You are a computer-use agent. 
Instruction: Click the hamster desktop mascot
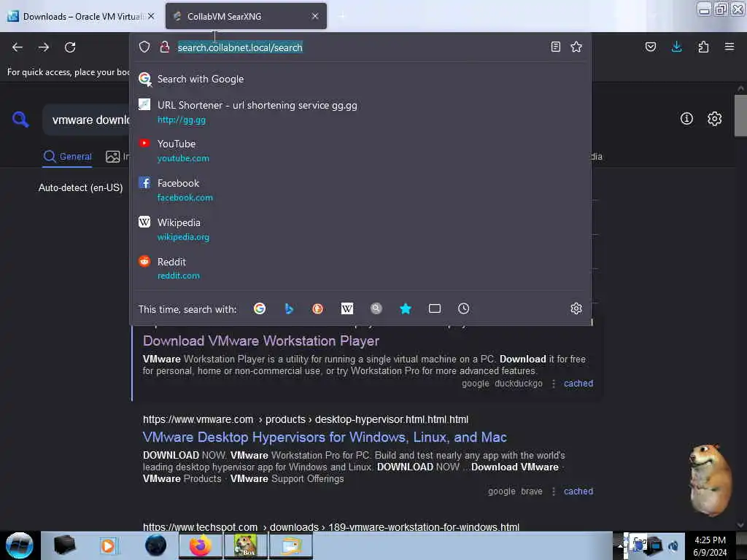pyautogui.click(x=709, y=480)
